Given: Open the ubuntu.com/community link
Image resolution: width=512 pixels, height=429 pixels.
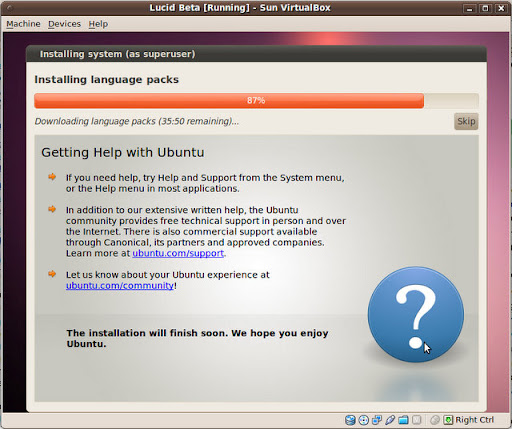Looking at the screenshot, I should pos(120,286).
